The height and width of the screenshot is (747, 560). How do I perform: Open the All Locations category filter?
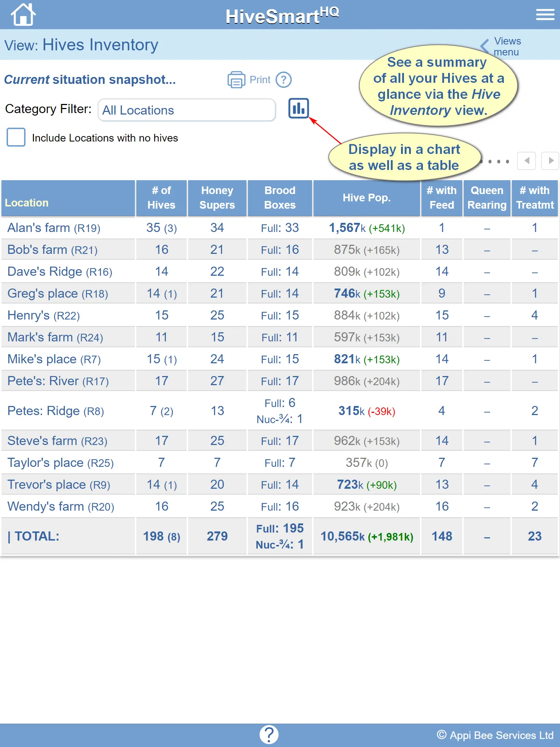[x=187, y=110]
